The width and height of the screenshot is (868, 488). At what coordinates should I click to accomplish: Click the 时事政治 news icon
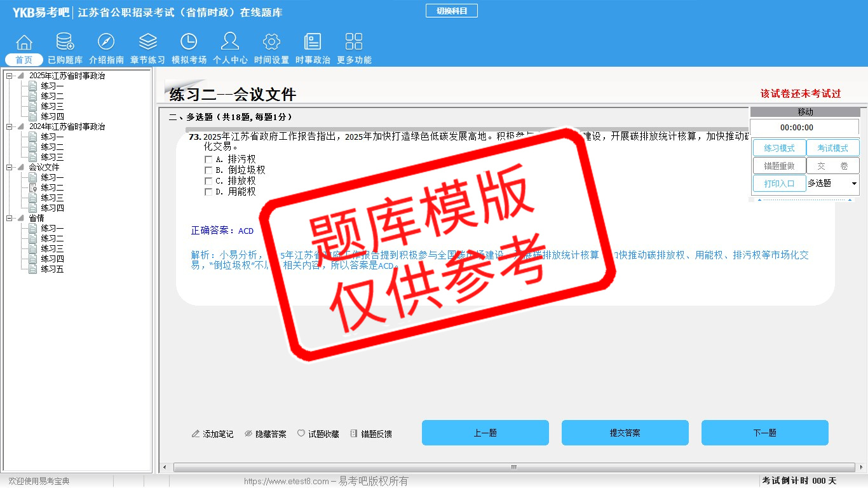pyautogui.click(x=313, y=42)
